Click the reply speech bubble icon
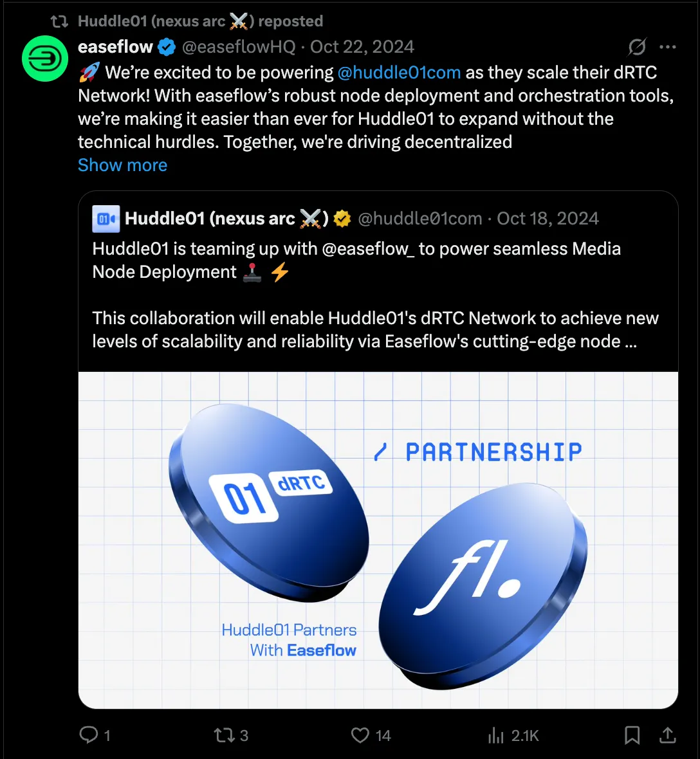 point(89,735)
